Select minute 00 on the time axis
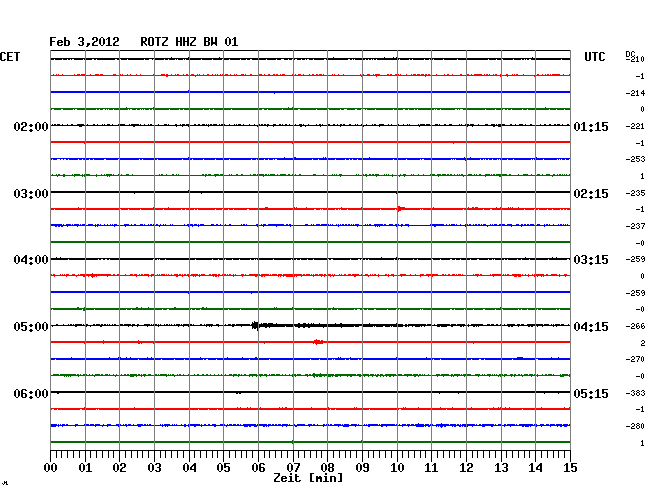The height and width of the screenshot is (494, 650). (51, 468)
